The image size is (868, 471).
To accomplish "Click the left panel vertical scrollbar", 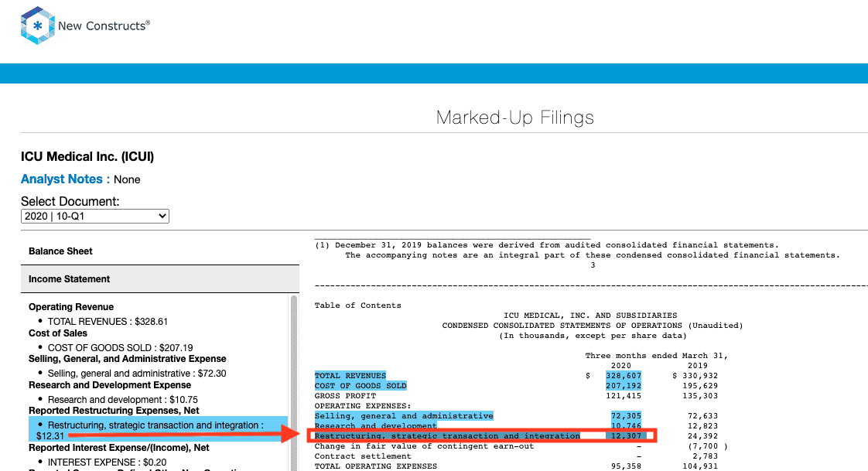I will coord(293,382).
